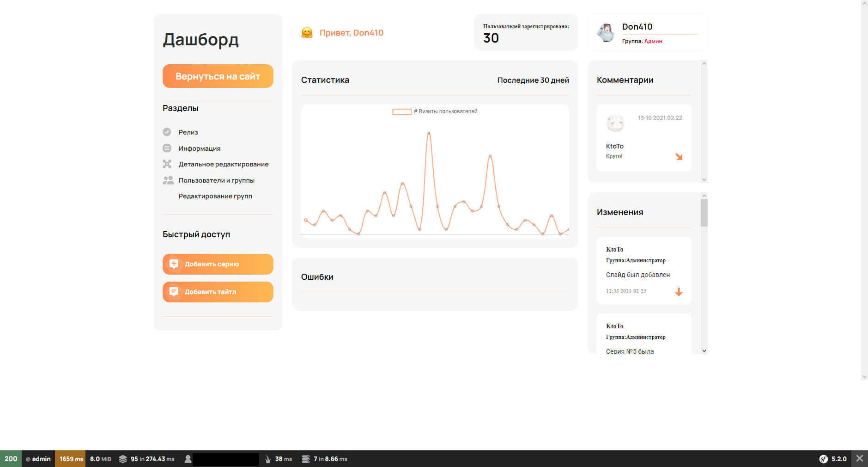Click the Добавить тайтл button
Viewport: 868px width, 467px height.
(x=218, y=292)
